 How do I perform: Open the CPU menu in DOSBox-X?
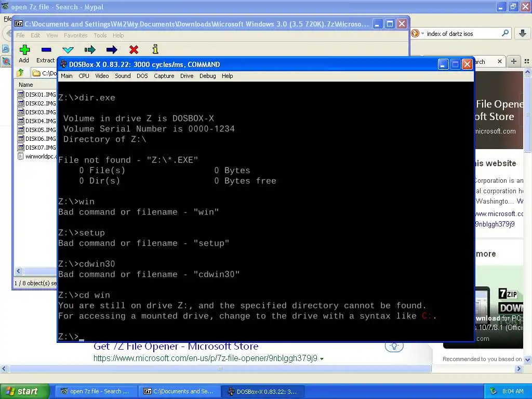[x=84, y=76]
